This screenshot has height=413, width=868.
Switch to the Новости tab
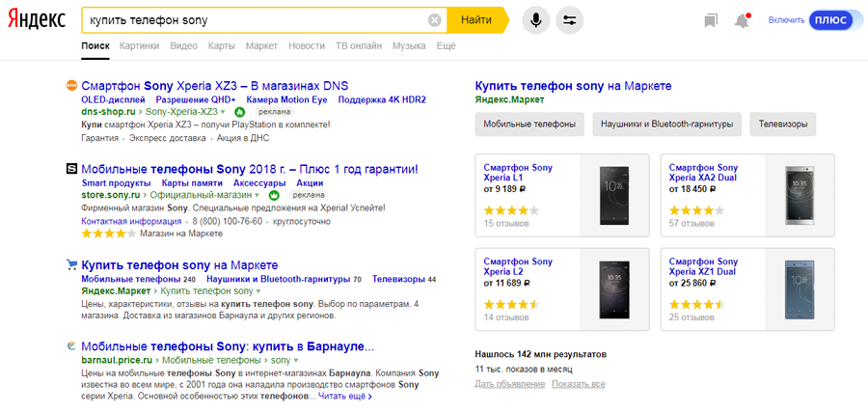(x=307, y=46)
